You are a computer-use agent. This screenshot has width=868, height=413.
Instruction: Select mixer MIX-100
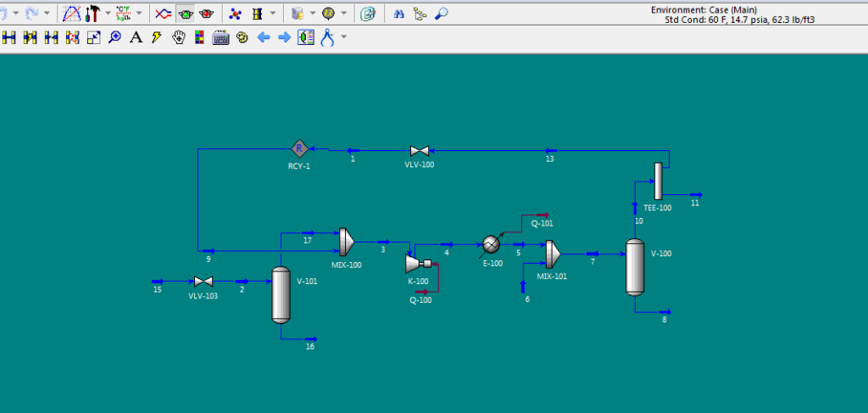click(x=347, y=242)
